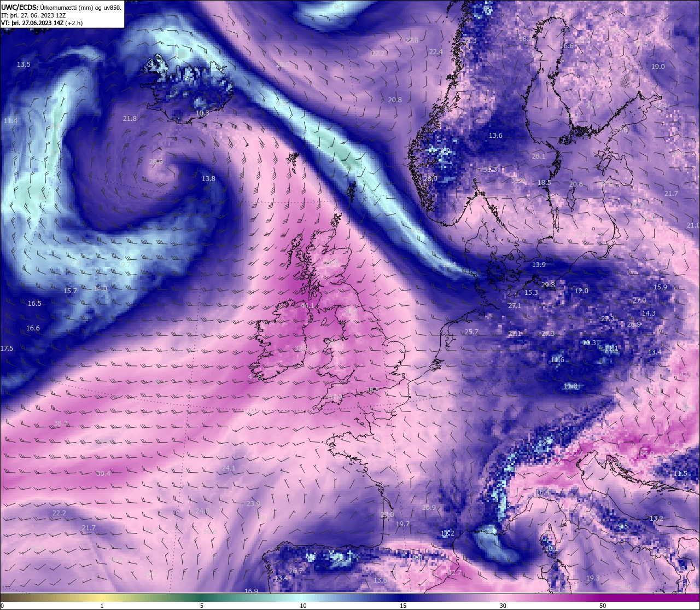700x610 pixels.
Task: Click the map value '14.0'
Action: [101, 288]
